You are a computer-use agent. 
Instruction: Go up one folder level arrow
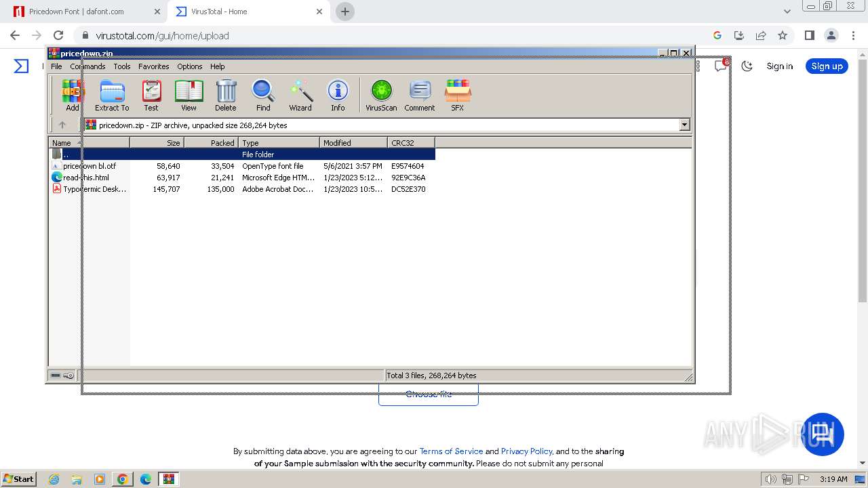click(62, 125)
